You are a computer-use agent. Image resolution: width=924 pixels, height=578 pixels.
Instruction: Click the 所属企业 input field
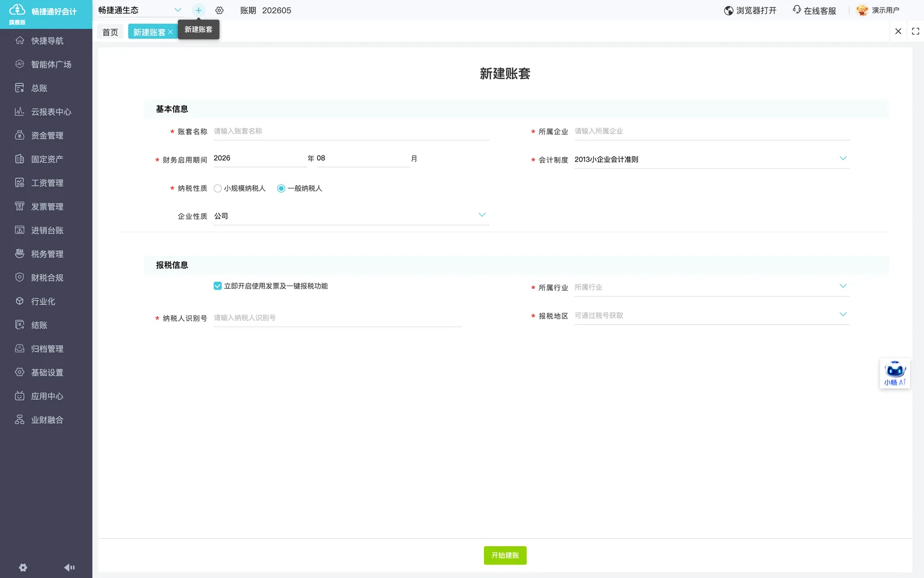[711, 131]
